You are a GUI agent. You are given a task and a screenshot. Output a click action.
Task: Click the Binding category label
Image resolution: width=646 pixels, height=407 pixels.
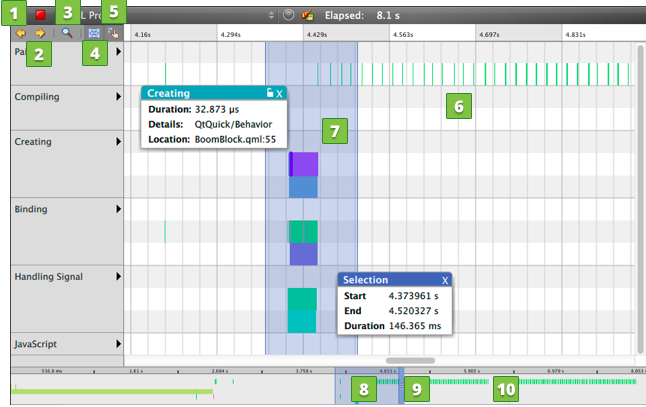pyautogui.click(x=31, y=209)
